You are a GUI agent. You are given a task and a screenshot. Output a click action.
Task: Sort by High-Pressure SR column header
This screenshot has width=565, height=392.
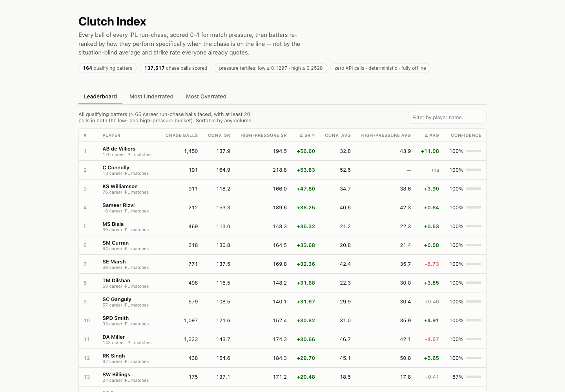click(x=264, y=135)
